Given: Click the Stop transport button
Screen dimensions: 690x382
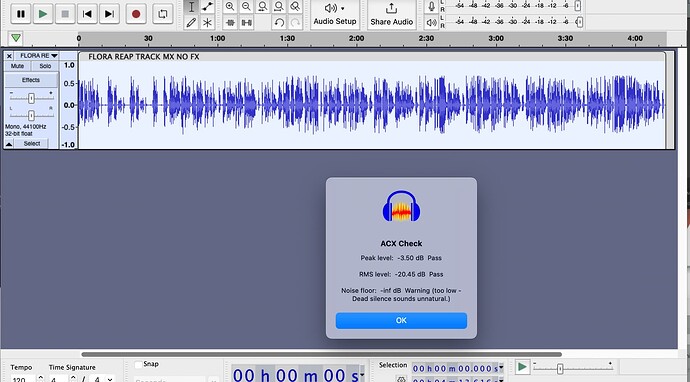Looking at the screenshot, I should 65,14.
